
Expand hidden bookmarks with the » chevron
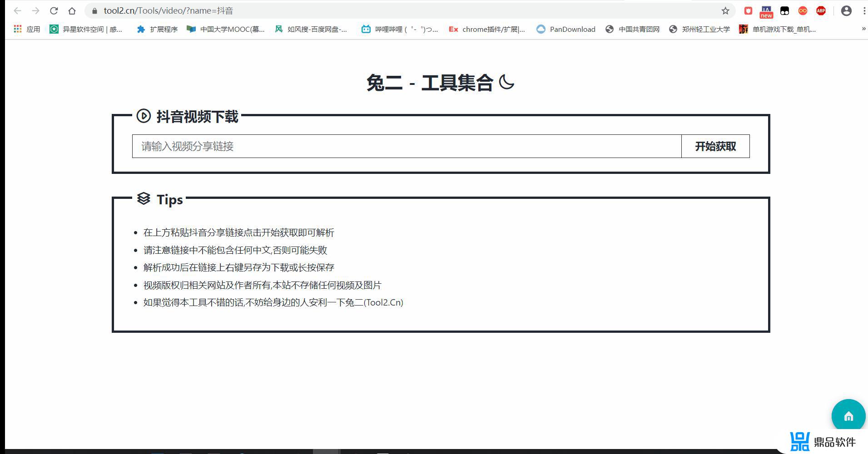tap(863, 29)
